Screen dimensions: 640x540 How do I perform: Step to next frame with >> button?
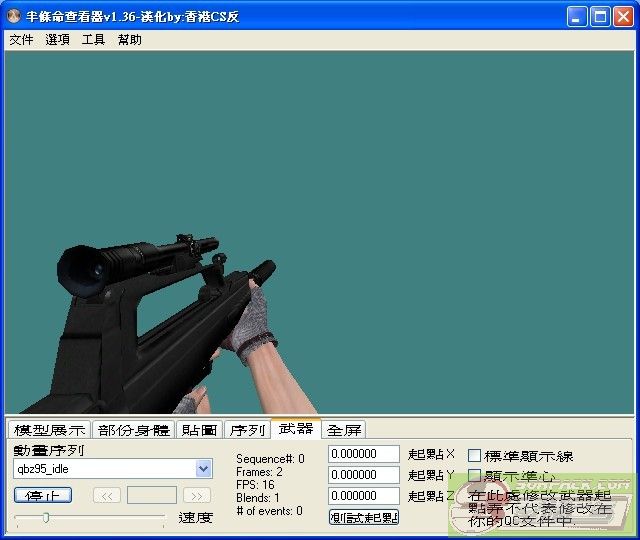click(x=197, y=496)
